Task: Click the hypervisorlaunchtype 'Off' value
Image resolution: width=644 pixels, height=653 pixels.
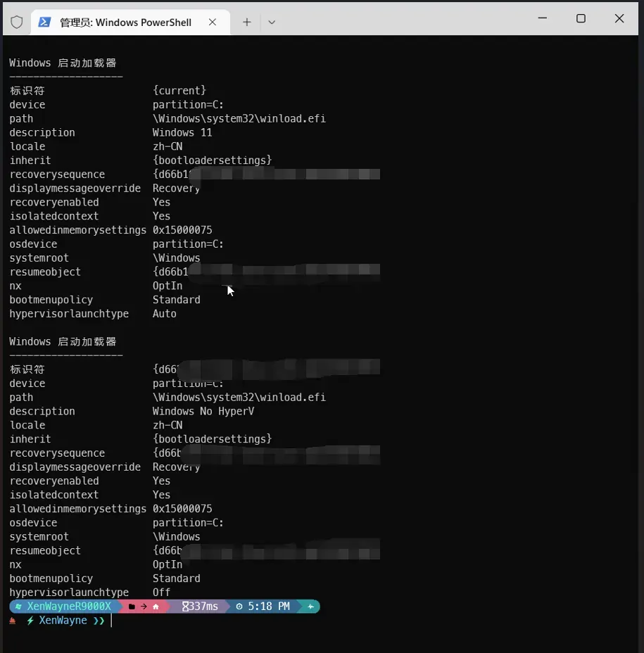Action: [x=161, y=592]
